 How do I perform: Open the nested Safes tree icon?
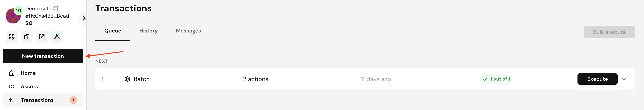(x=57, y=37)
